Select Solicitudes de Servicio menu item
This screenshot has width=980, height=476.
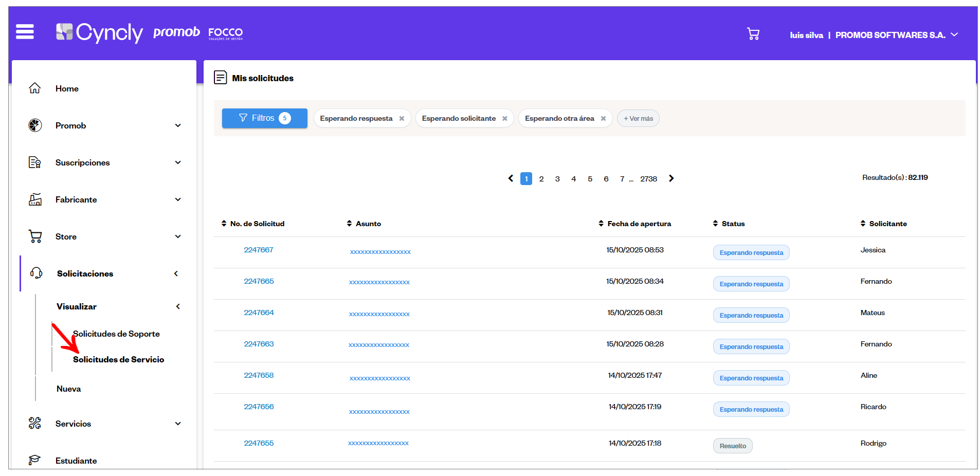click(x=118, y=359)
